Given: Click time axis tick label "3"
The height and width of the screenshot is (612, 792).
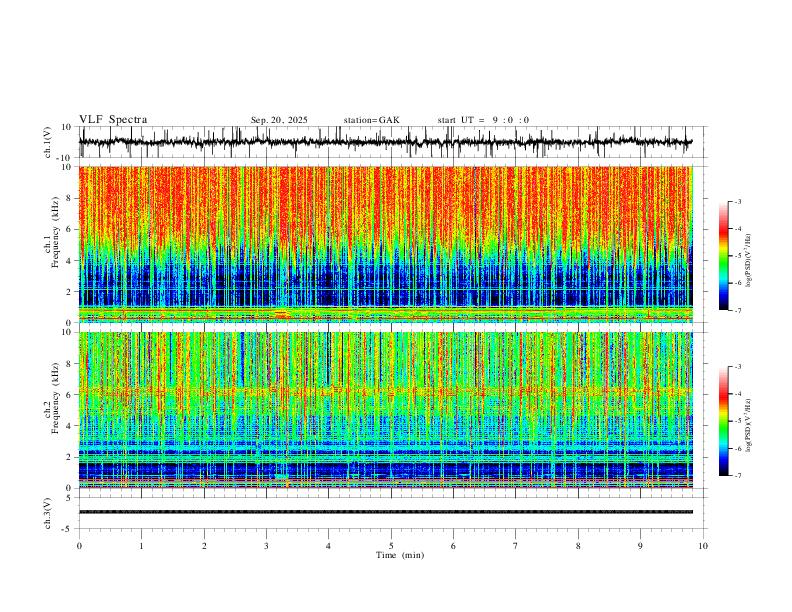Looking at the screenshot, I should point(266,546).
